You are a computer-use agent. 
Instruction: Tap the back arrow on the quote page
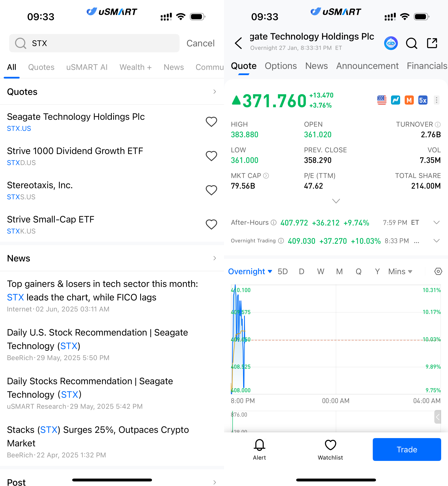(x=239, y=43)
